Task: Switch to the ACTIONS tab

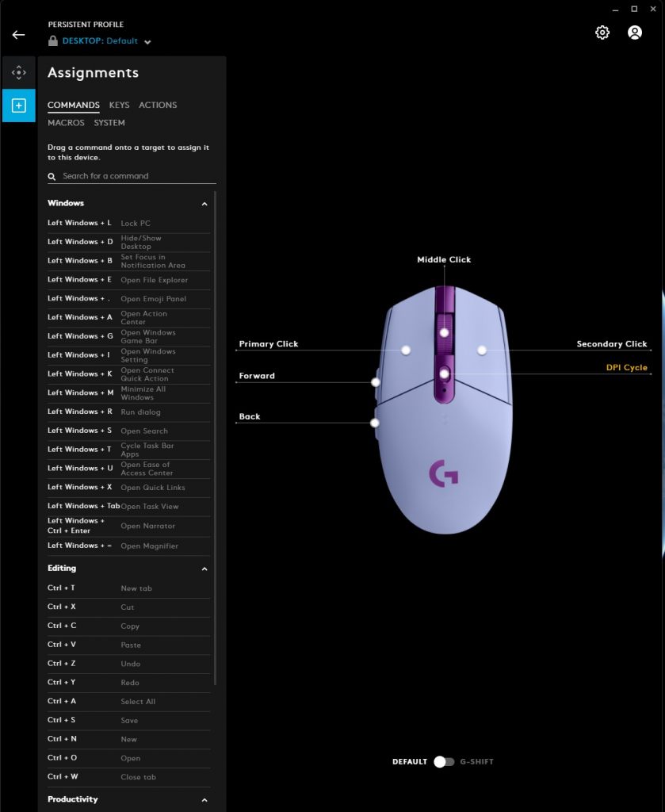Action: [158, 105]
